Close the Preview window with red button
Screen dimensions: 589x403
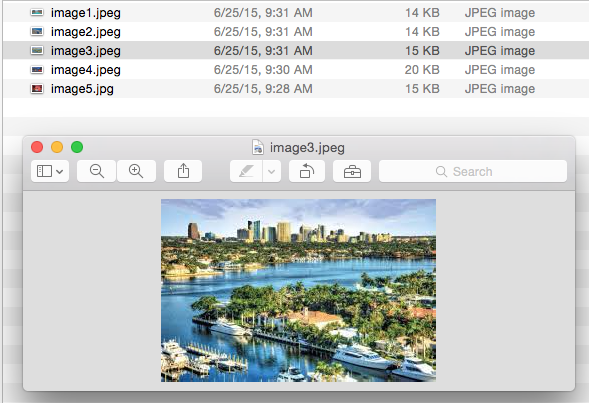click(x=37, y=147)
